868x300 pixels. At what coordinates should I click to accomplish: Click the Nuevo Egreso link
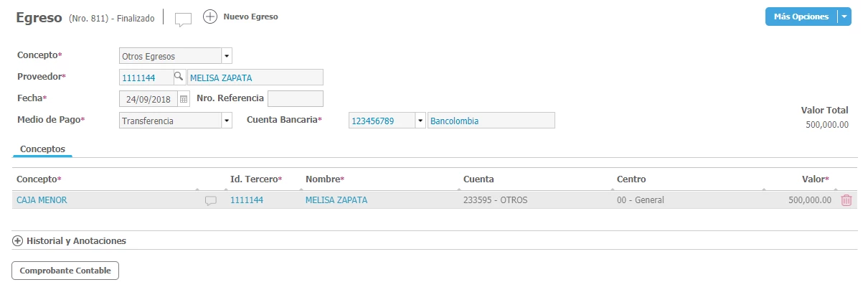tap(250, 17)
